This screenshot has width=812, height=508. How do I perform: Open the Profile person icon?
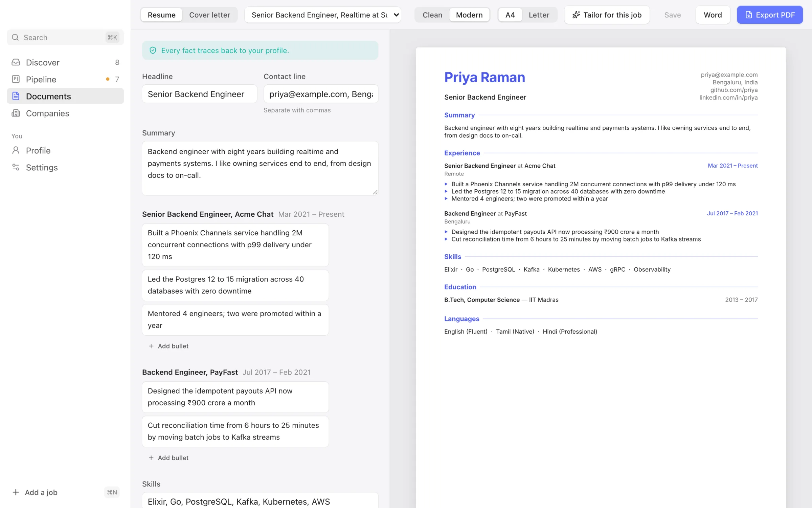[16, 150]
